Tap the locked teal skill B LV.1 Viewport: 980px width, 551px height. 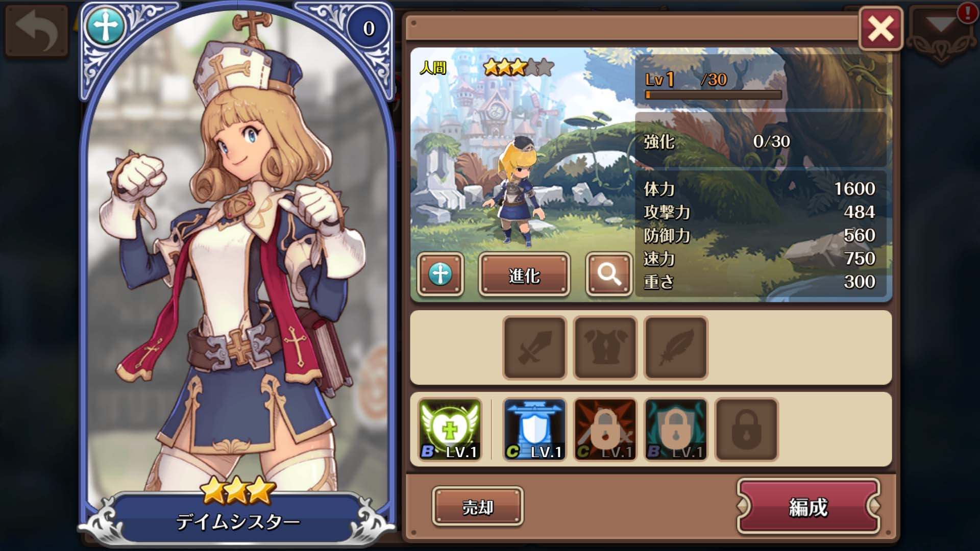pos(676,430)
